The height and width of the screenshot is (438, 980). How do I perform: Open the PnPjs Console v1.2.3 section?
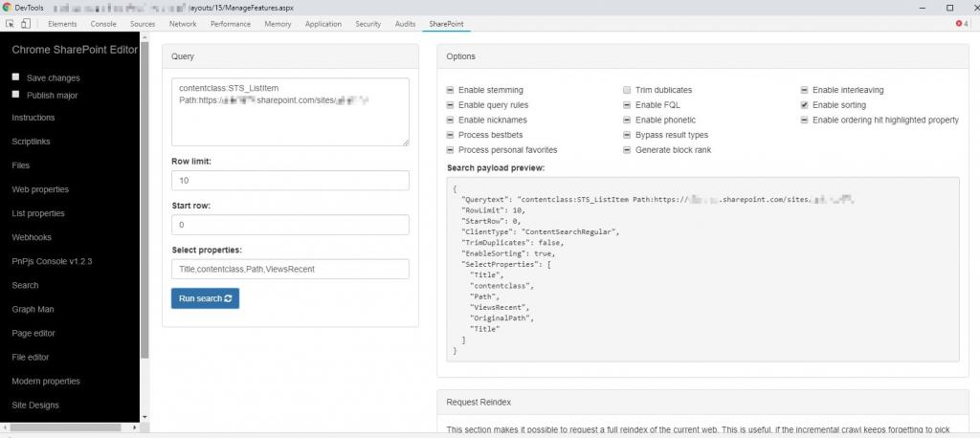click(52, 261)
